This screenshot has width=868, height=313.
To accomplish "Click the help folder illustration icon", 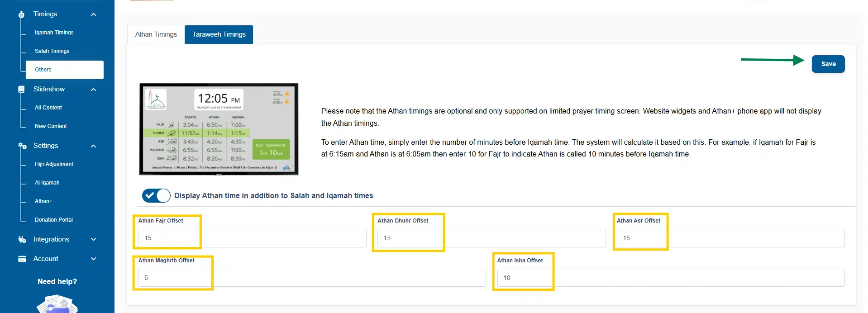I will pyautogui.click(x=57, y=304).
